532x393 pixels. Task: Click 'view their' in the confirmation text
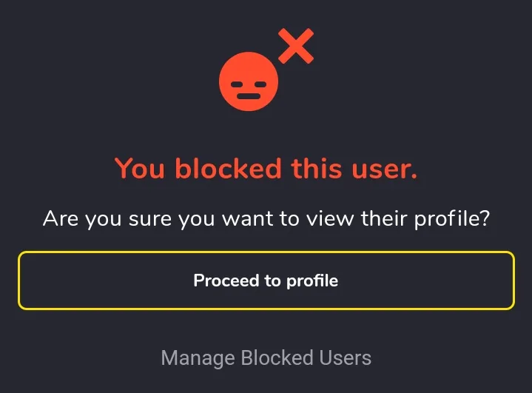click(x=357, y=218)
